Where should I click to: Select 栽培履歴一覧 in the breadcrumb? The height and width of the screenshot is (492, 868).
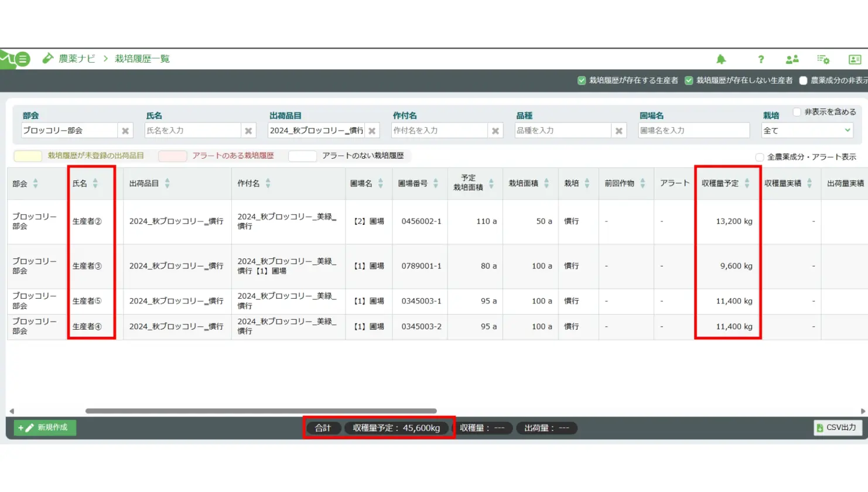[x=142, y=59]
